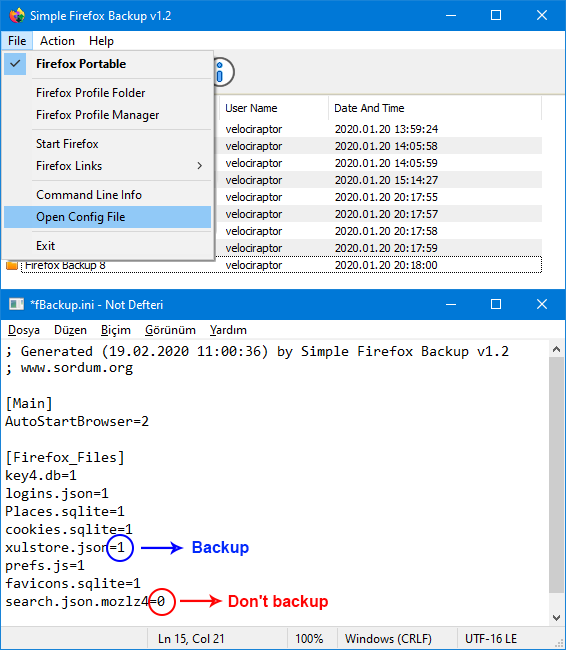This screenshot has height=650, width=566.
Task: Maximize the Simple Firefox Backup window
Action: (496, 16)
